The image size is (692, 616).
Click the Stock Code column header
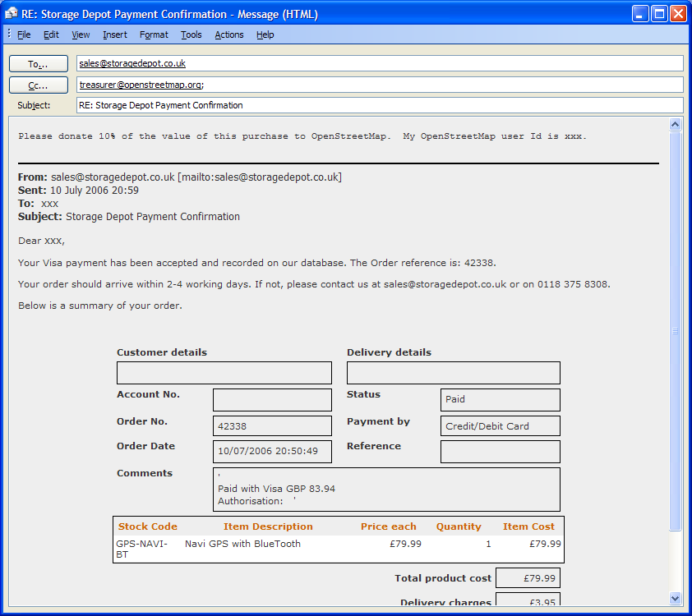pos(147,526)
